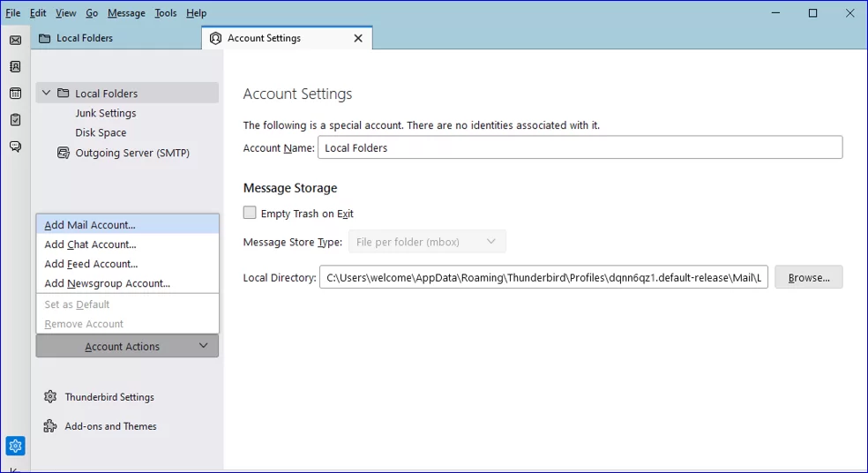Open the File menu
Screen dimensions: 868x473
coord(12,12)
